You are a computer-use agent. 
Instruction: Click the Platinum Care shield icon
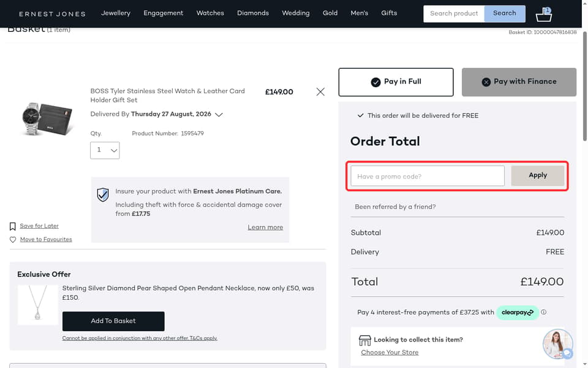103,194
